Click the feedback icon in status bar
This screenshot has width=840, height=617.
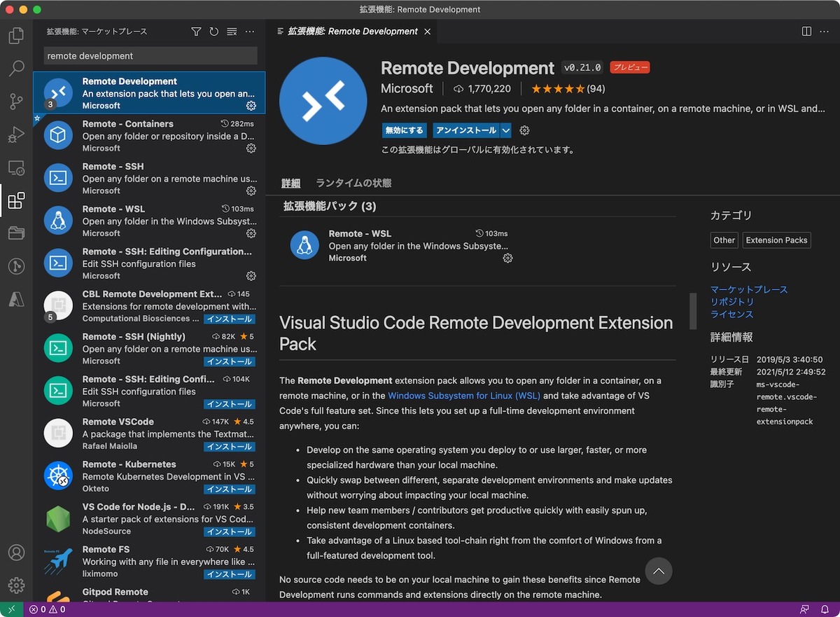click(x=805, y=609)
